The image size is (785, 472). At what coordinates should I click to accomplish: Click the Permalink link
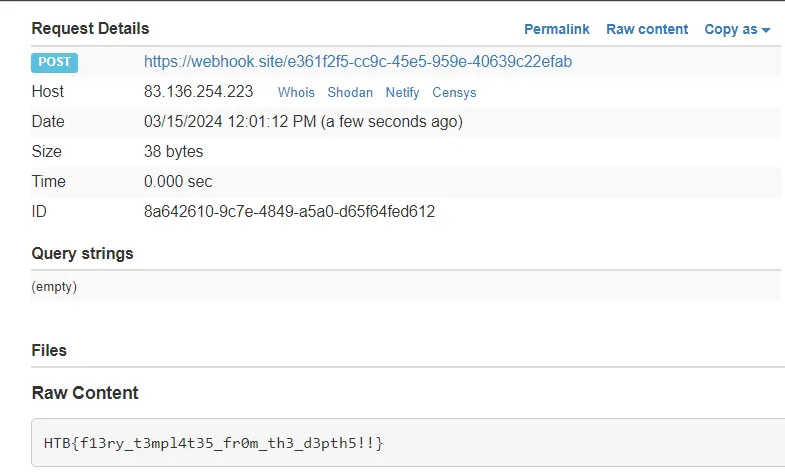(557, 29)
